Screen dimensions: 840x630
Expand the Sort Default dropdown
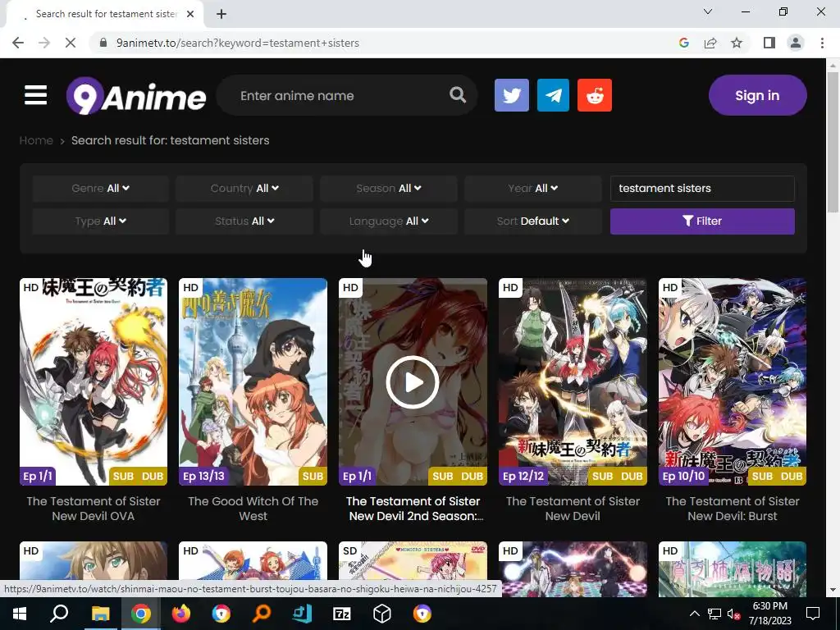click(532, 221)
